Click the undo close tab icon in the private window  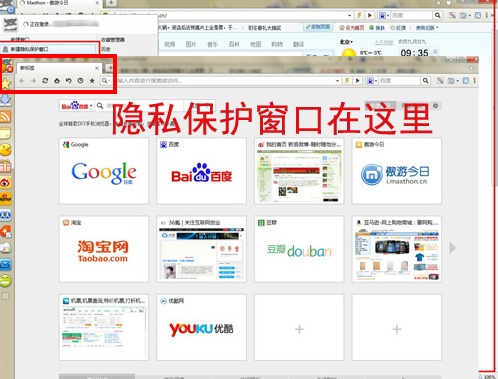tap(69, 81)
